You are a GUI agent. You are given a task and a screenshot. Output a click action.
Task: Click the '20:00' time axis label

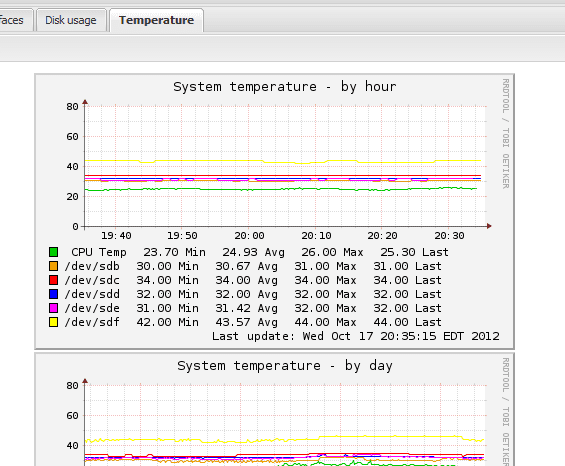point(249,236)
